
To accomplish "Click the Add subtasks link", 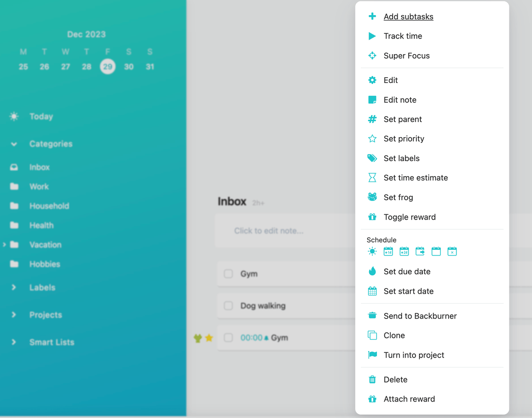I will point(408,17).
